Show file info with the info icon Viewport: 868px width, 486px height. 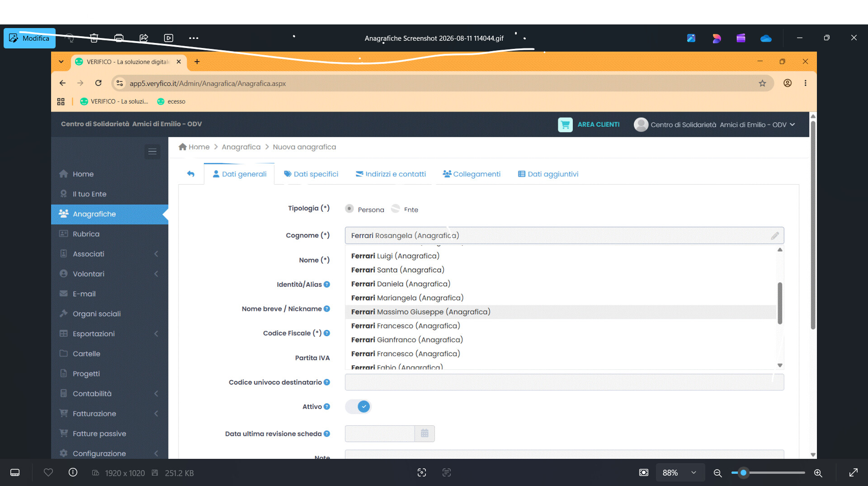click(73, 472)
